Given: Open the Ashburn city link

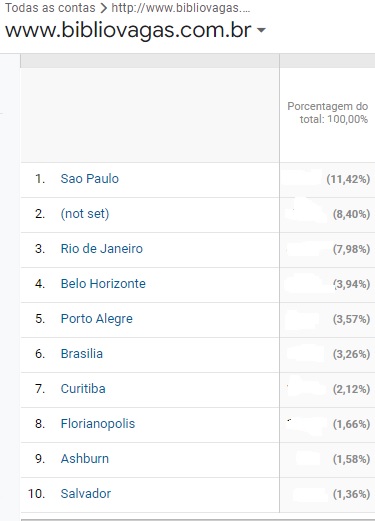Looking at the screenshot, I should tap(85, 459).
